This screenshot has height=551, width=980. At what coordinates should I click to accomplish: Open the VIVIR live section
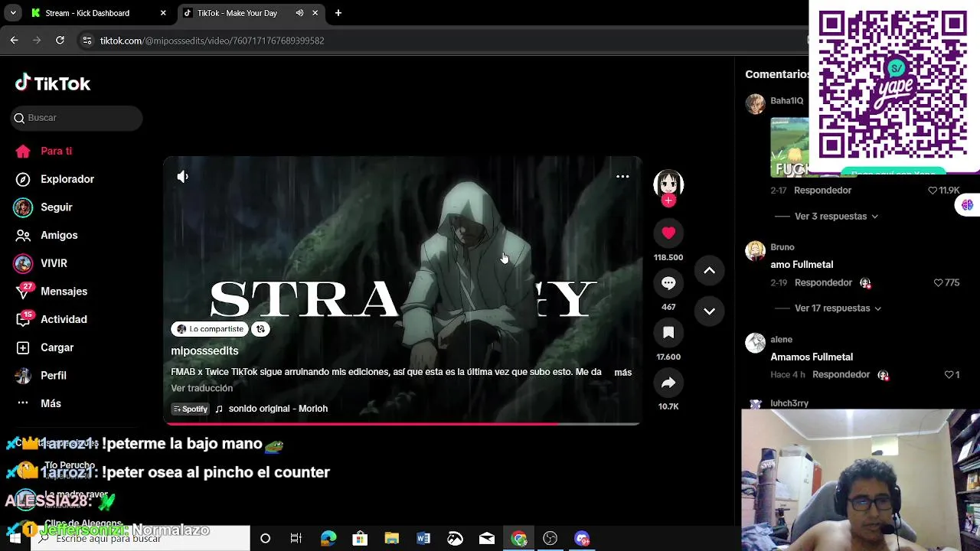coord(41,263)
